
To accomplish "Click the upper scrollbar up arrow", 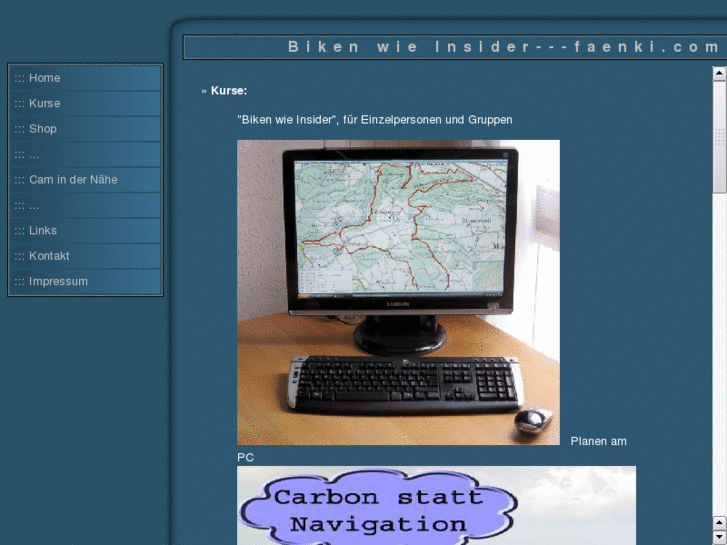I will coord(719,73).
